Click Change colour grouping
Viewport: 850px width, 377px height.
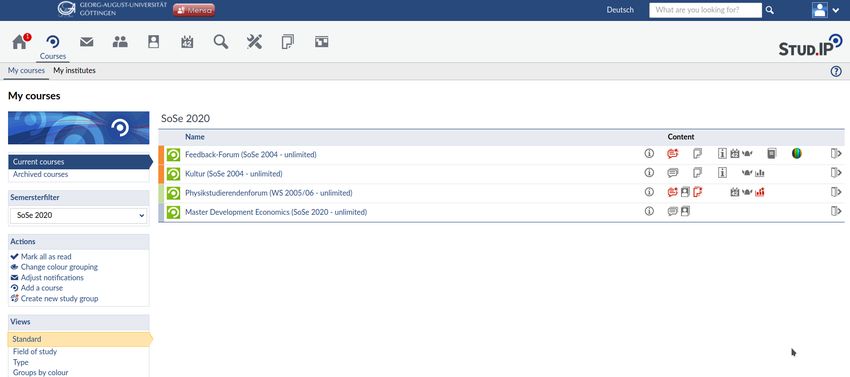coord(59,267)
